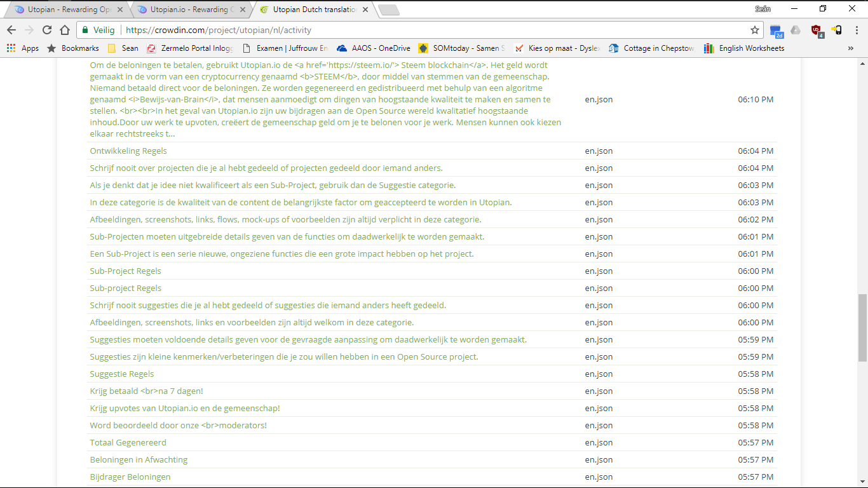Reload the Crowdin activity page
Viewport: 868px width, 488px height.
point(47,30)
